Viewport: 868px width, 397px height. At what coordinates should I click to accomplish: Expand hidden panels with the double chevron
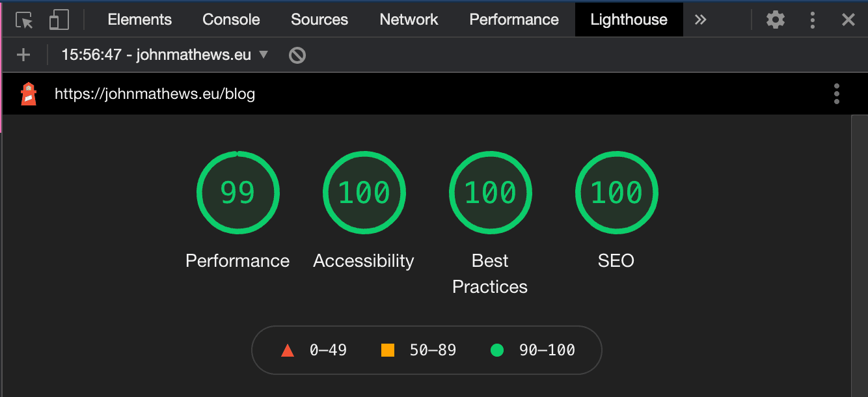coord(700,20)
